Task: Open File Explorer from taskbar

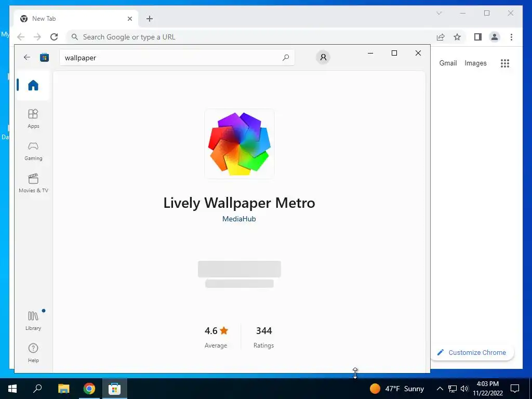Action: (x=63, y=389)
